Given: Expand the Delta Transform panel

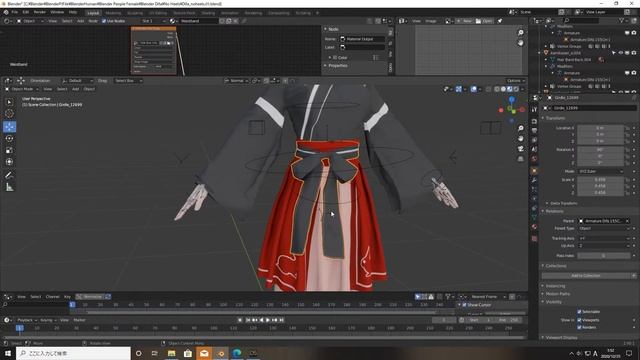Looking at the screenshot, I should coord(563,203).
